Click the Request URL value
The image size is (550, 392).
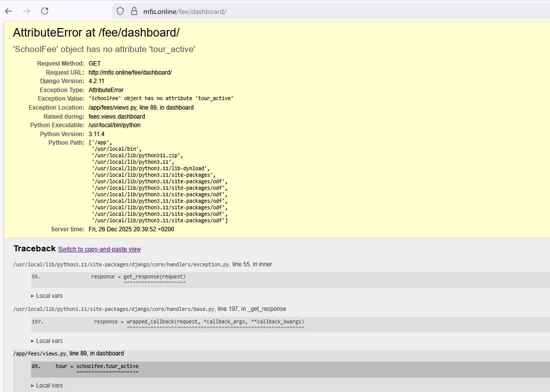click(x=130, y=73)
